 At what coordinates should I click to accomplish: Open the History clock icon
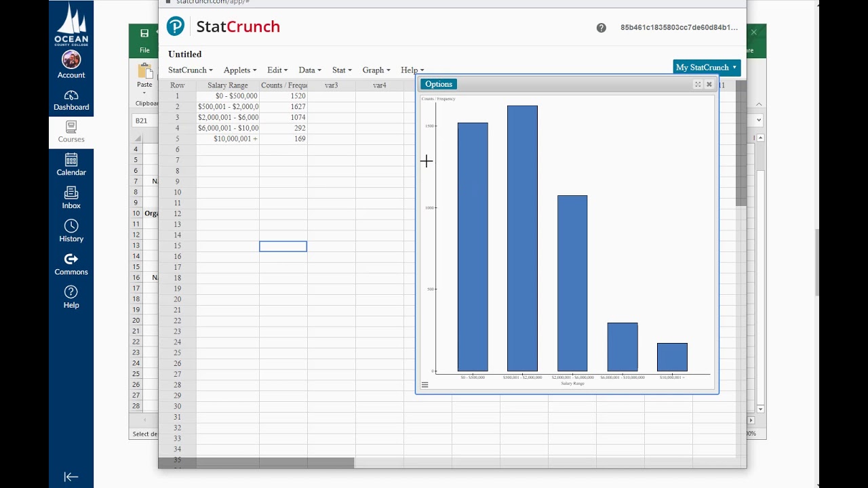point(71,226)
